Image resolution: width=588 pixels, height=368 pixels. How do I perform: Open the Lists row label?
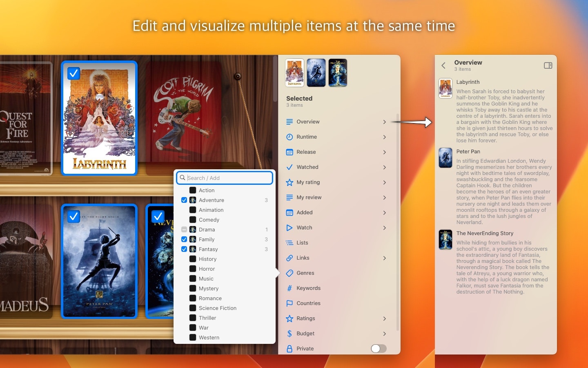tap(303, 243)
